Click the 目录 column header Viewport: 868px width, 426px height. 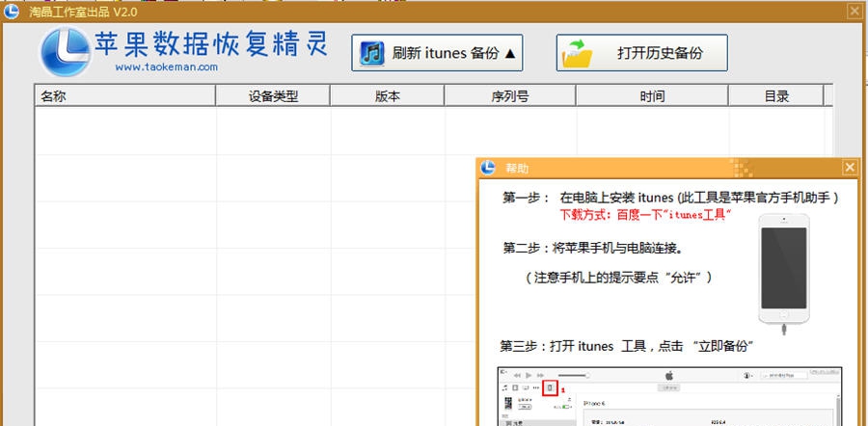(776, 96)
